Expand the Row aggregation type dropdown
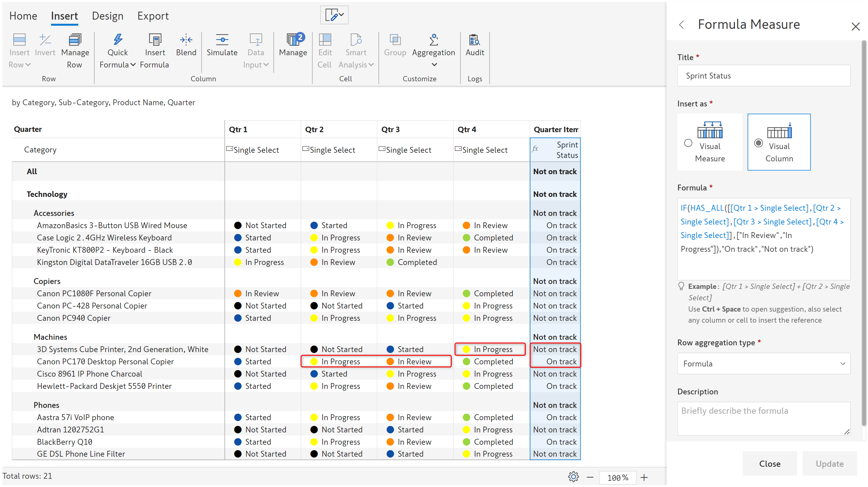The image size is (868, 487). (763, 363)
